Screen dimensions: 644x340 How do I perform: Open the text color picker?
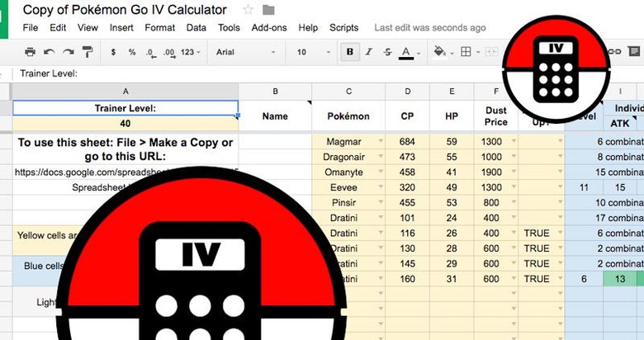coord(405,52)
